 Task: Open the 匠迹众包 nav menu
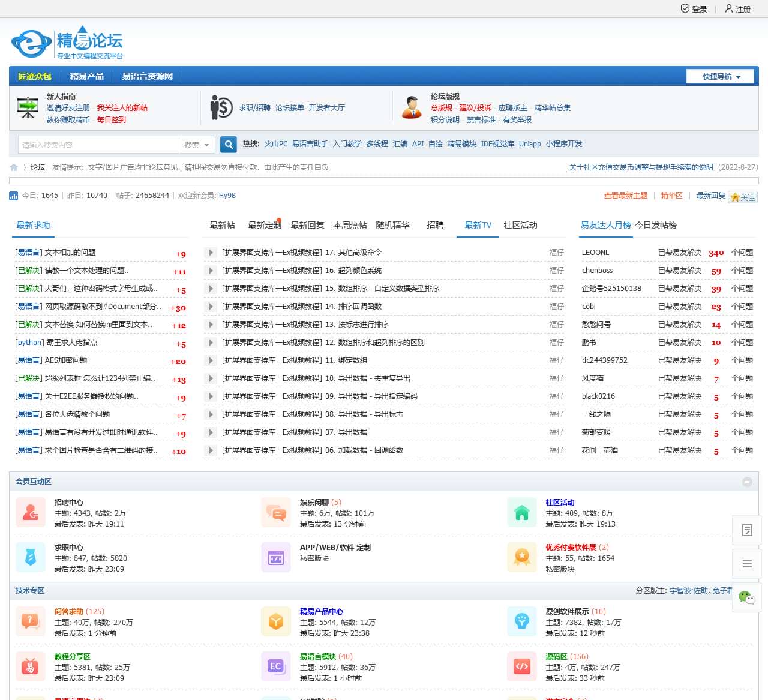pyautogui.click(x=35, y=76)
